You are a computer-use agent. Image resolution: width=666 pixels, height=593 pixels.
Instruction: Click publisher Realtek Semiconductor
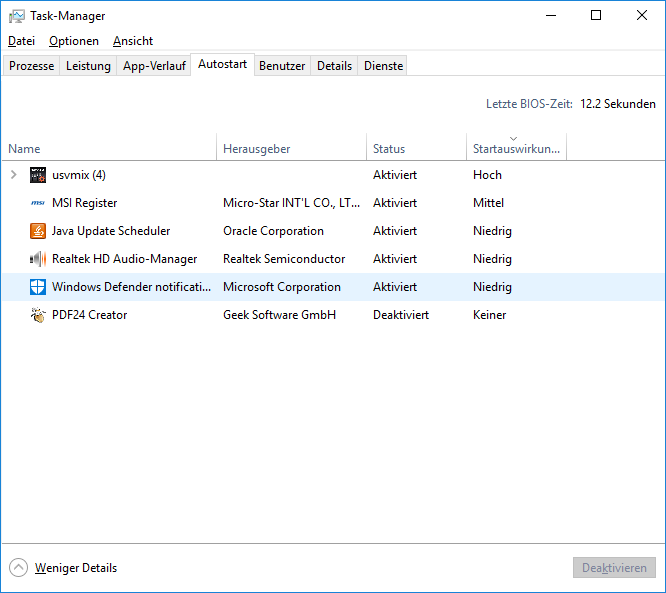[x=284, y=259]
